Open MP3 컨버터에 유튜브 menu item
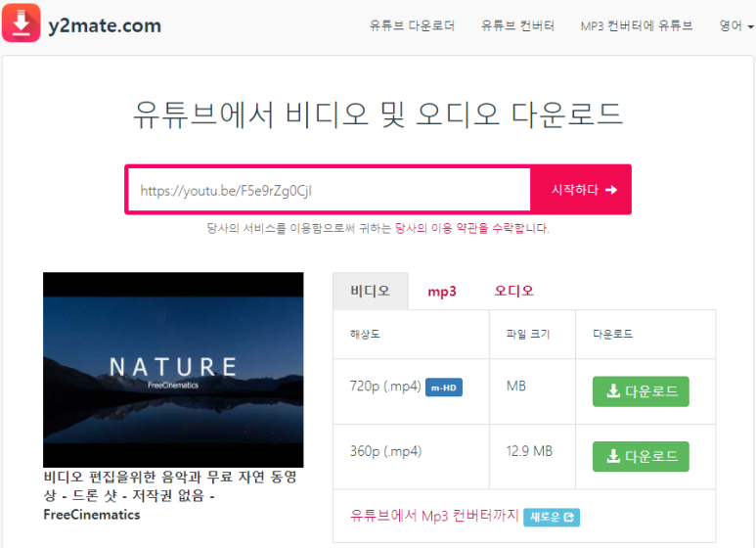This screenshot has width=756, height=548. 637,25
